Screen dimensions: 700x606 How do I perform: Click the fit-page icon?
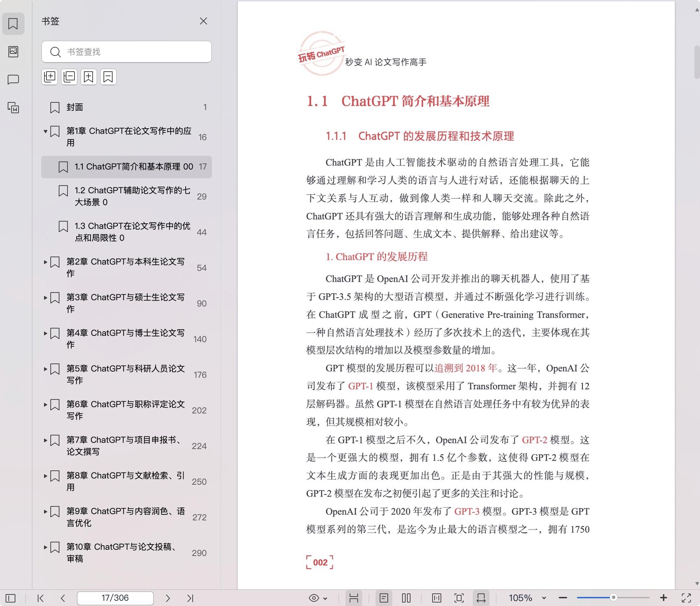click(459, 598)
